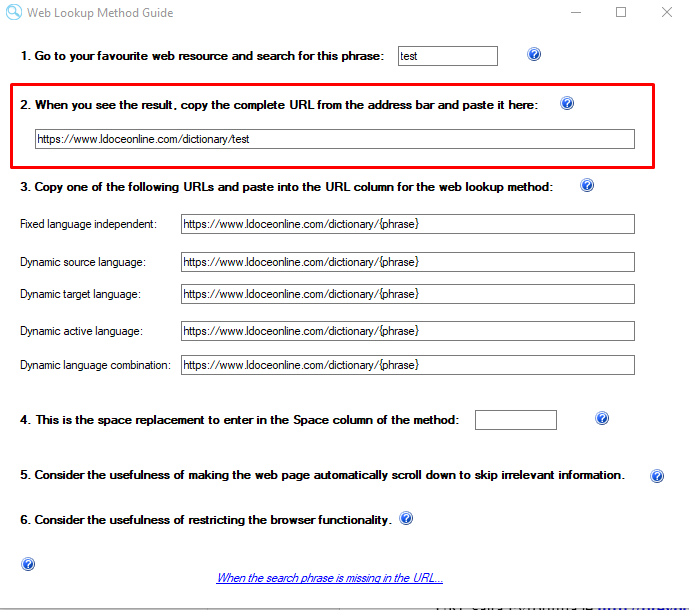Click the 'Dynamic active language:' label
Screen dimensions: 689x610
tap(81, 331)
